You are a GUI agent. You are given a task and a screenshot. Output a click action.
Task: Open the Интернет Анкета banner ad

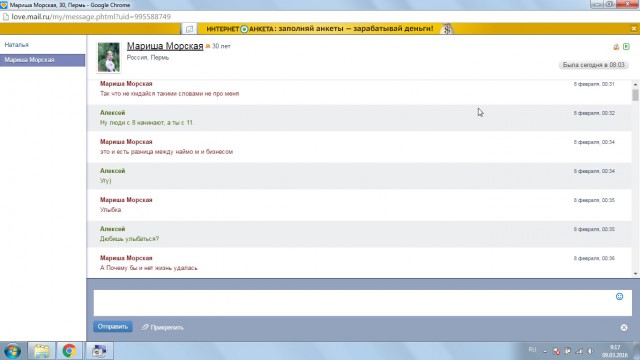(x=320, y=29)
